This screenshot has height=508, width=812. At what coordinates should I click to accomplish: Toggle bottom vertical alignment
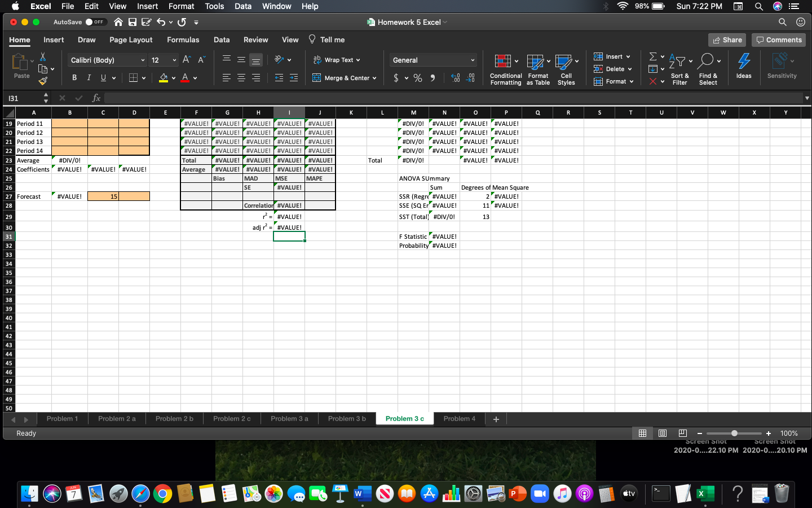click(x=255, y=60)
